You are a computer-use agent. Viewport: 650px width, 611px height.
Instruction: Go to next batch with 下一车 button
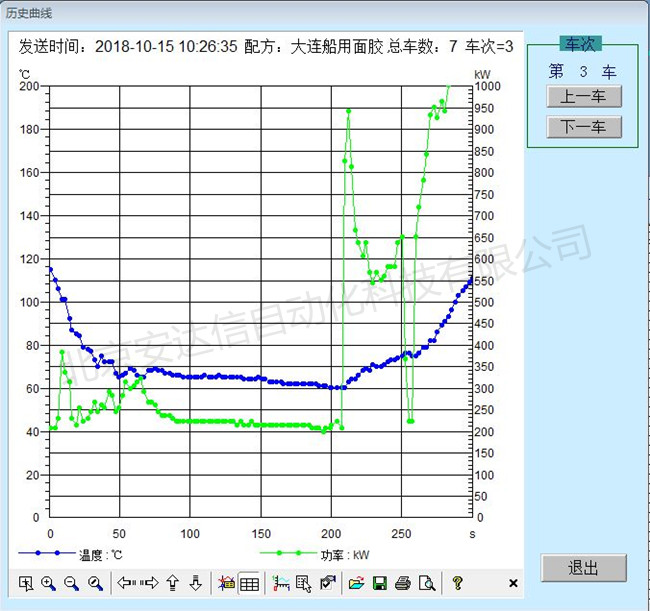click(584, 127)
